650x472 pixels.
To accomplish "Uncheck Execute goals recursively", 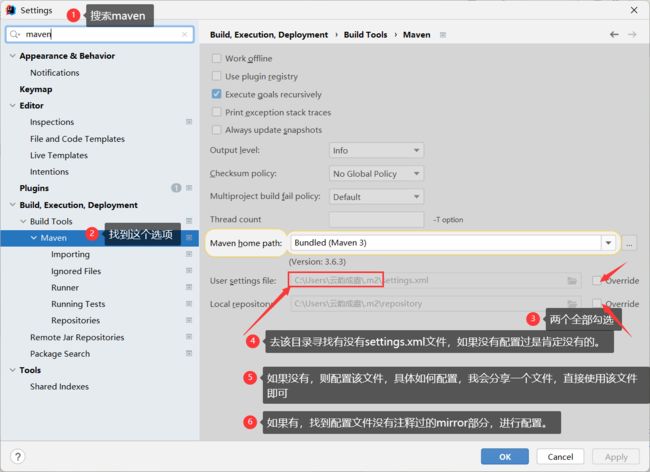I will pos(216,94).
